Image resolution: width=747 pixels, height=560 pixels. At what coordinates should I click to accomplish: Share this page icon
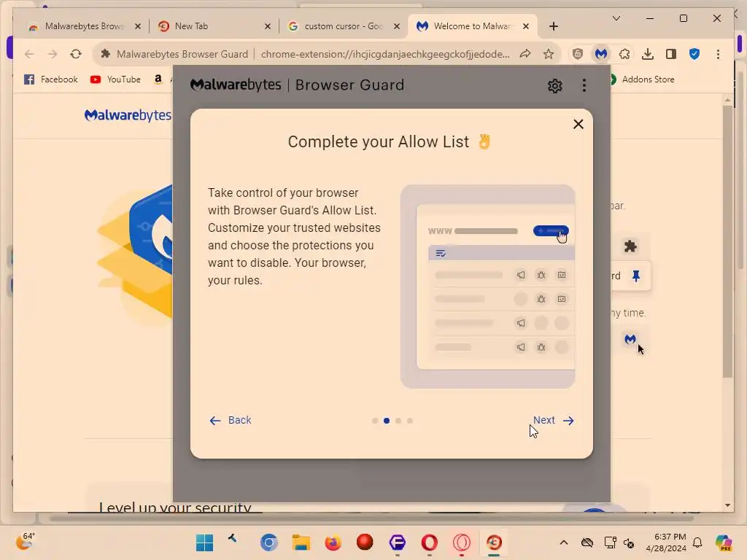click(525, 54)
